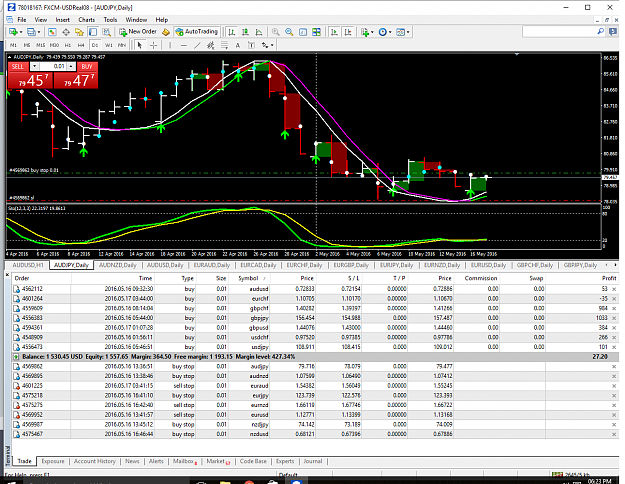This screenshot has height=484, width=625.
Task: Zoom out of the chart
Action: pyautogui.click(x=289, y=32)
